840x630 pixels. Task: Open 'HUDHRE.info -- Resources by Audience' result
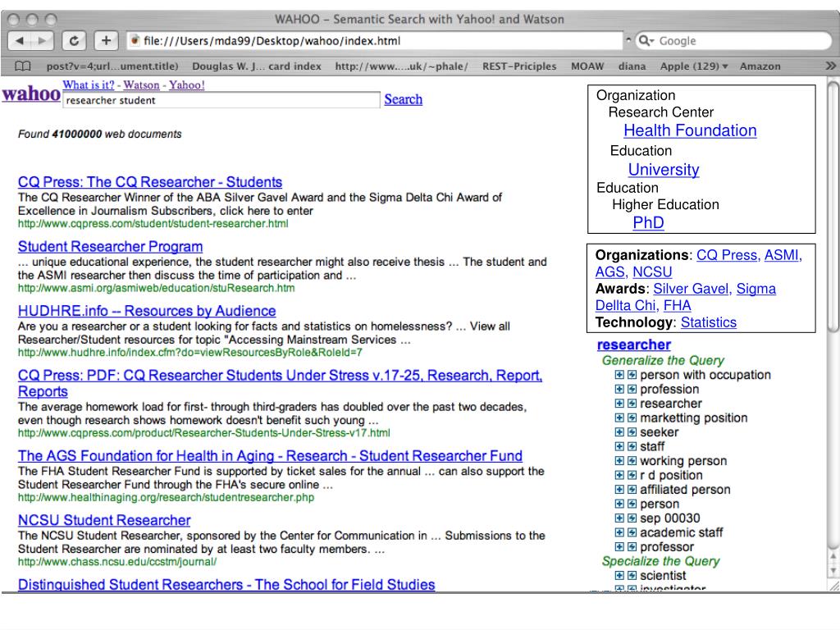[x=147, y=311]
